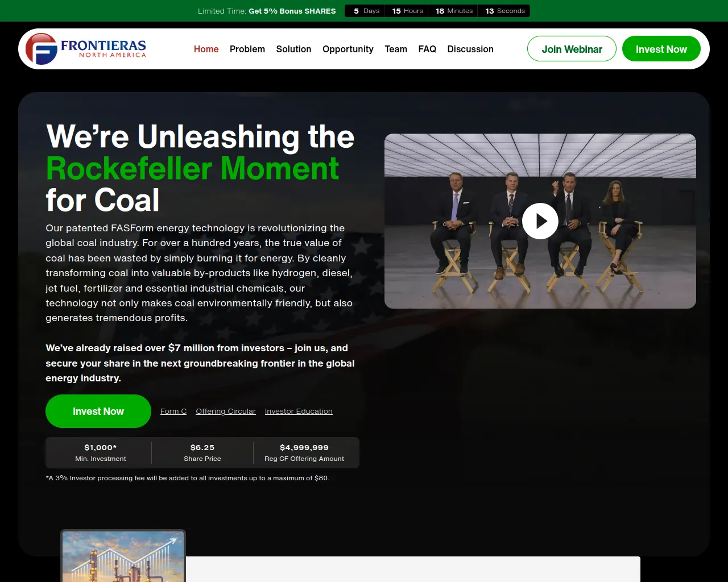This screenshot has width=728, height=582.
Task: Jump to the FAQ section
Action: click(x=427, y=49)
